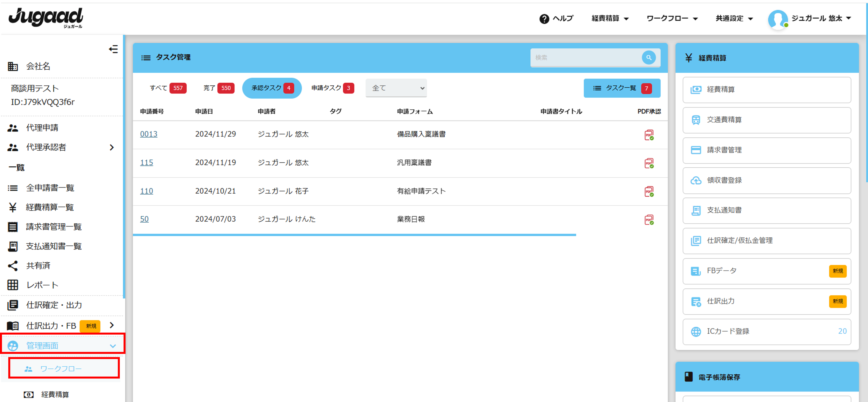Open application number 115 link
This screenshot has width=868, height=402.
147,162
